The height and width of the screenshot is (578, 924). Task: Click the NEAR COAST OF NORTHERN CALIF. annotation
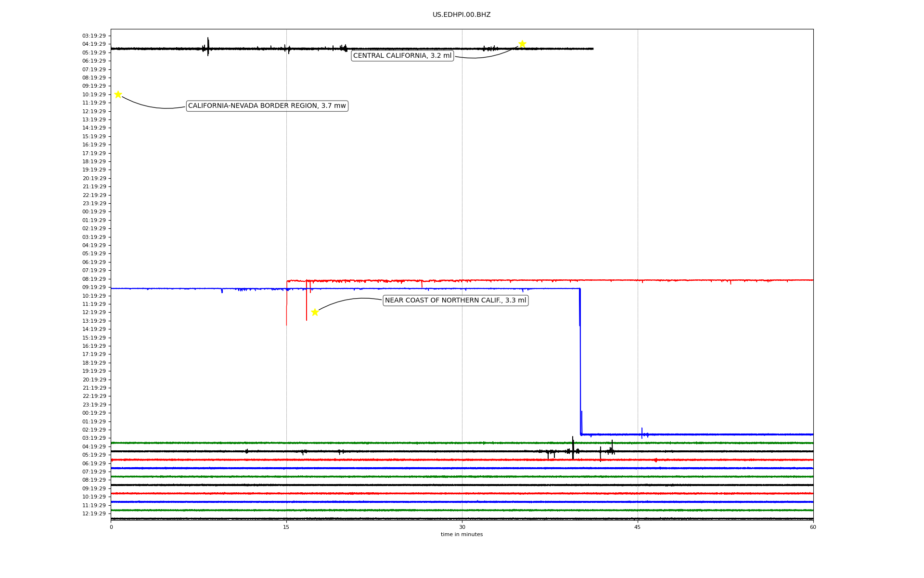(x=455, y=301)
